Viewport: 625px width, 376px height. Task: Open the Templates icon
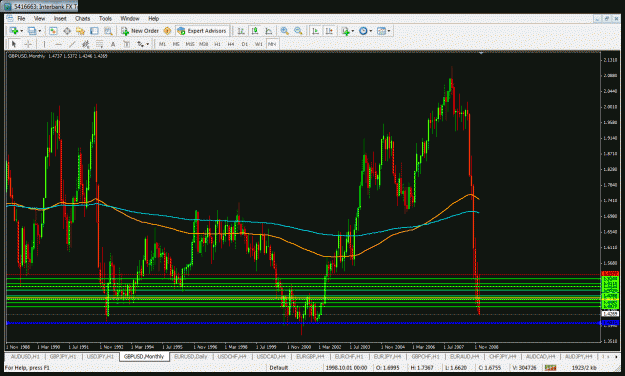pos(381,31)
